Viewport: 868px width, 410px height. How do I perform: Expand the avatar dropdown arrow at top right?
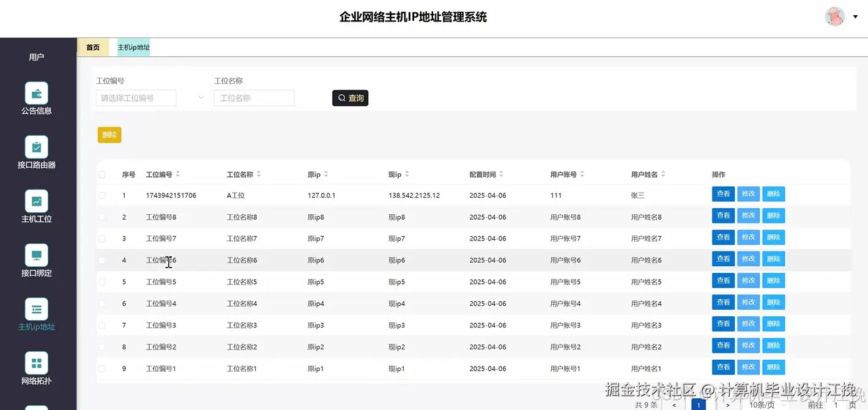point(854,17)
